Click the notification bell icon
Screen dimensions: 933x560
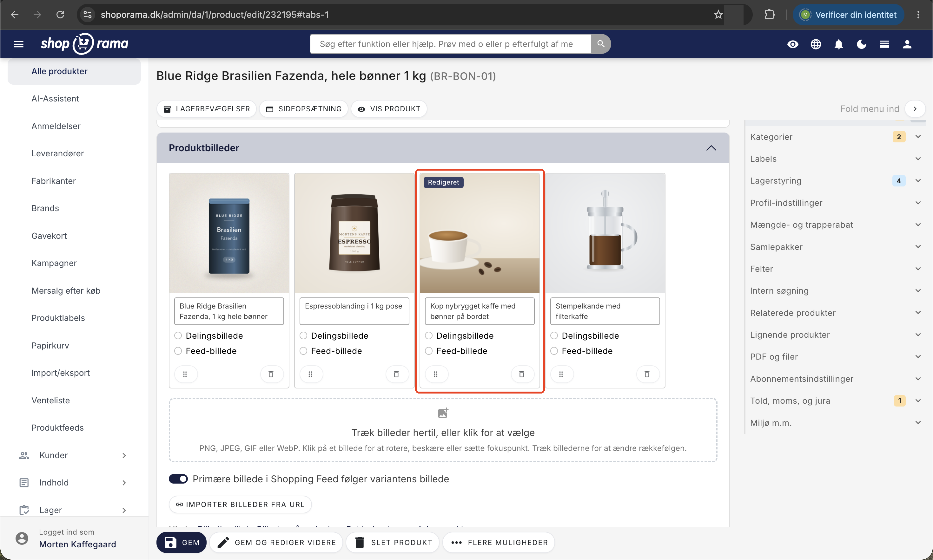pyautogui.click(x=839, y=44)
